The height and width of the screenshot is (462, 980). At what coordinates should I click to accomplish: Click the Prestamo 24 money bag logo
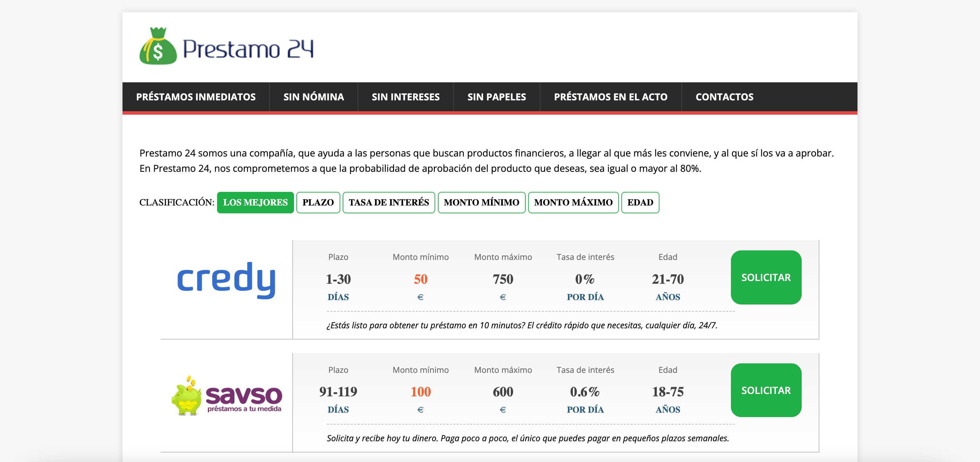(x=158, y=46)
